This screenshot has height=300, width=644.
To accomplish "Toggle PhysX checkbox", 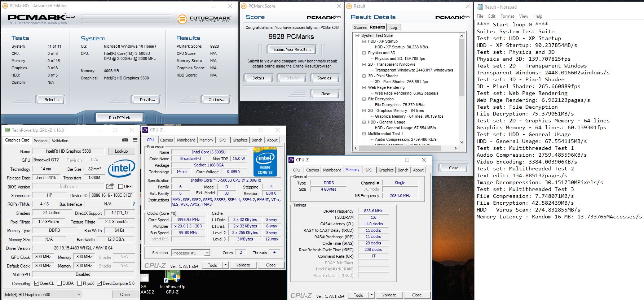I will pyautogui.click(x=80, y=283).
